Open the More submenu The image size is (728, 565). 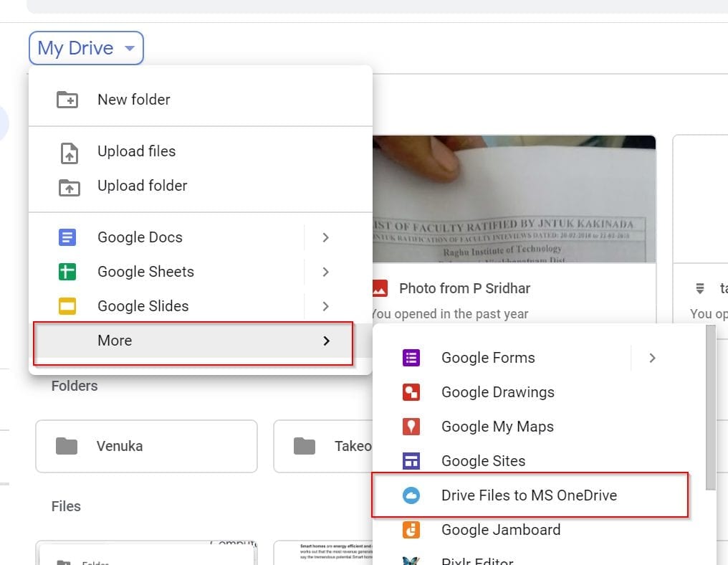[193, 341]
